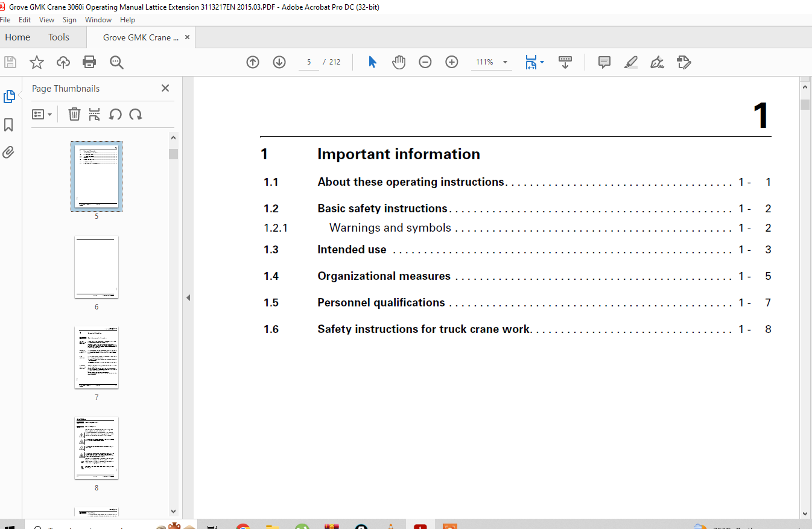Jump to Personnel qualifications section
This screenshot has height=529, width=812.
pos(381,302)
